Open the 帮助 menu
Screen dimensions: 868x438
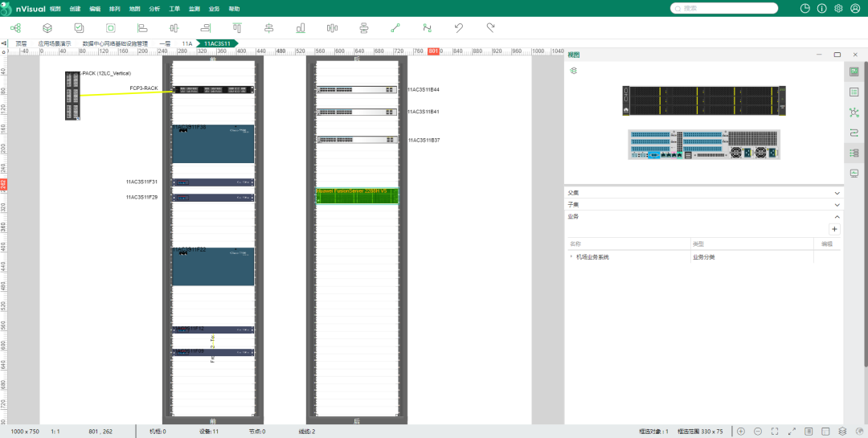(234, 9)
